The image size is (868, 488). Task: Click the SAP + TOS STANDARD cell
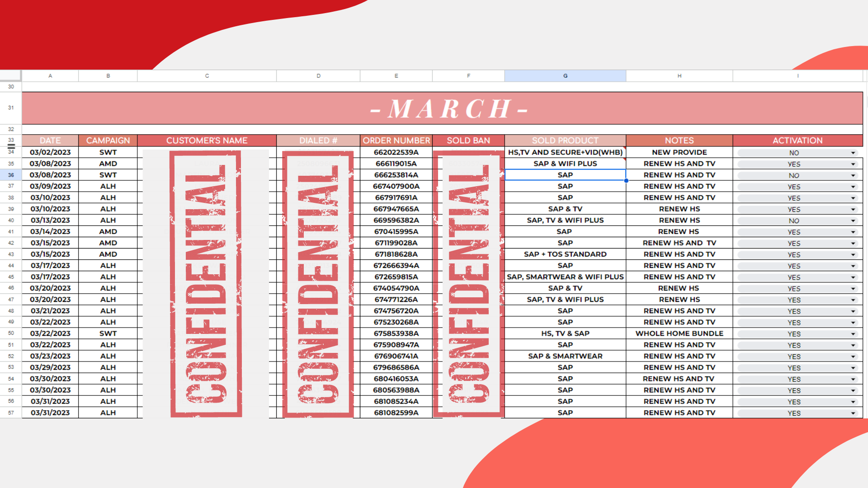[x=565, y=254]
